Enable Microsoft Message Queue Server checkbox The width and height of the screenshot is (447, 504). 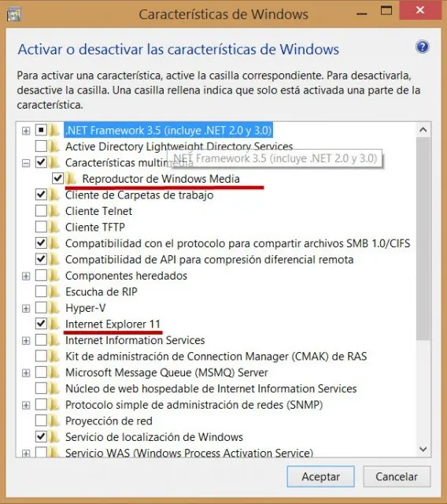point(41,372)
